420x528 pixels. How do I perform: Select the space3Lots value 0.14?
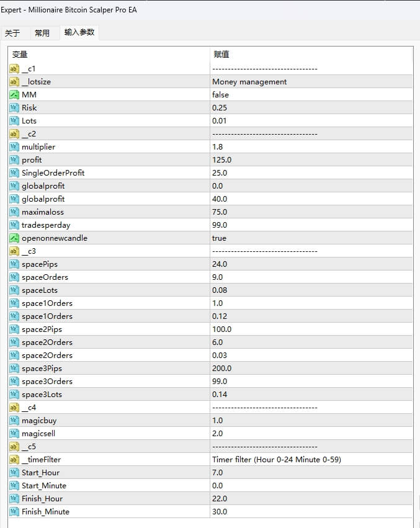tap(311, 395)
